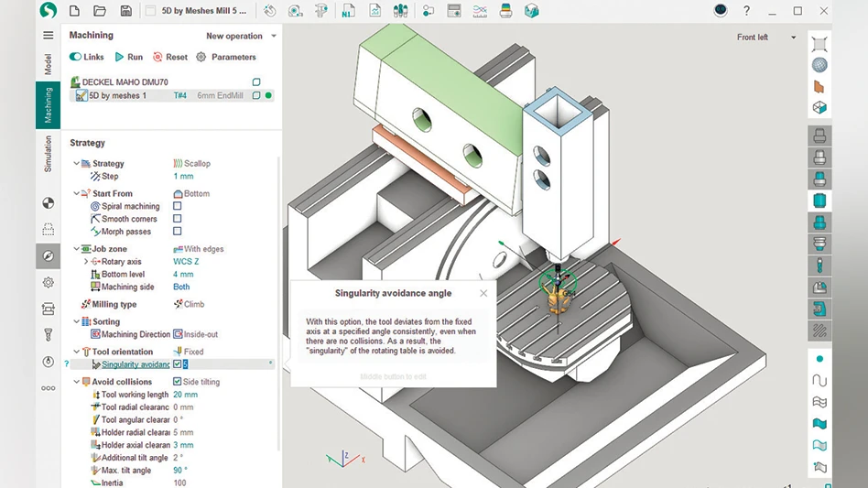Screen dimensions: 868x488
Task: Click the help question mark icon
Action: pos(747,11)
